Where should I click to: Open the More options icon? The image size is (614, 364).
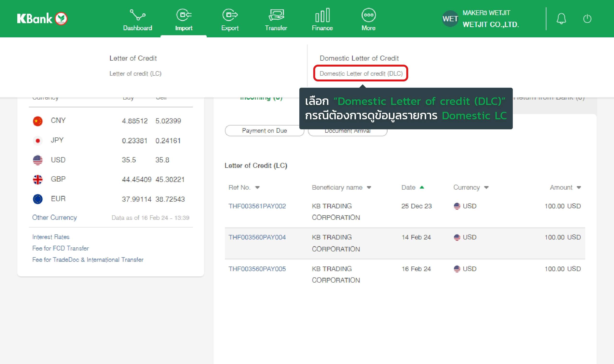point(368,15)
